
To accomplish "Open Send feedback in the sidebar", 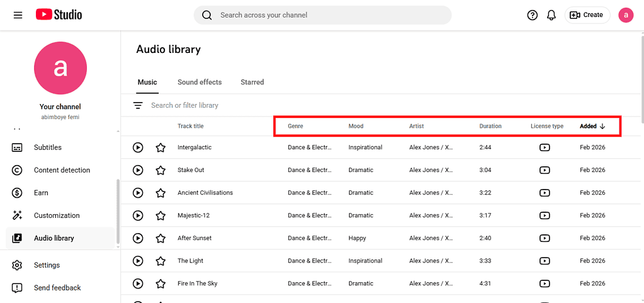I will (57, 288).
